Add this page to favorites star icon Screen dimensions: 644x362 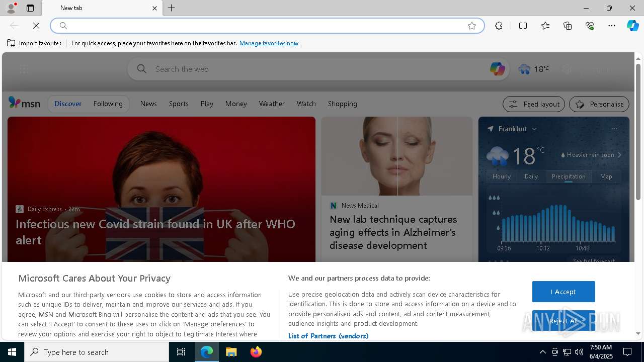[472, 26]
